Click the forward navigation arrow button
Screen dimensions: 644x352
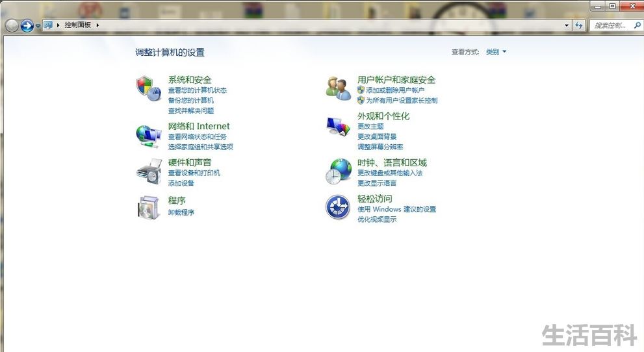(x=27, y=26)
